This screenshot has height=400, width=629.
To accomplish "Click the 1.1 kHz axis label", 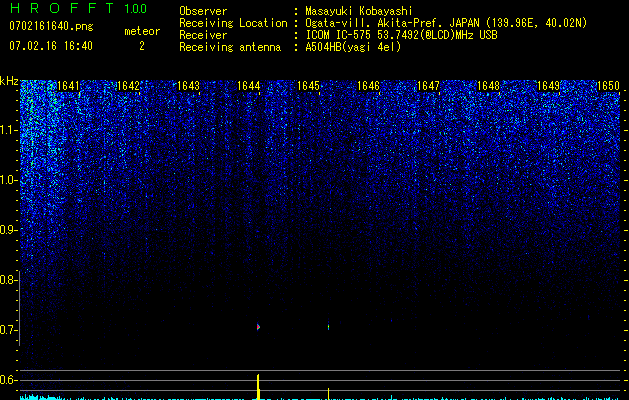I will (x=8, y=130).
